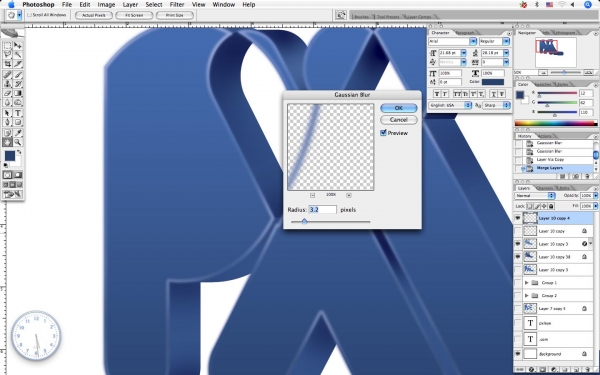
Task: Click Cancel in the Gaussian Blur dialog
Action: [399, 120]
